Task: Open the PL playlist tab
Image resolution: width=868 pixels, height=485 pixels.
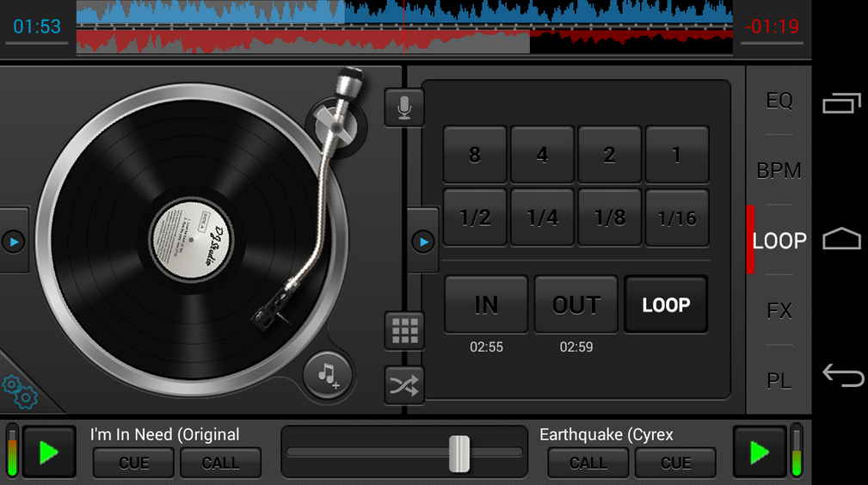Action: (779, 381)
